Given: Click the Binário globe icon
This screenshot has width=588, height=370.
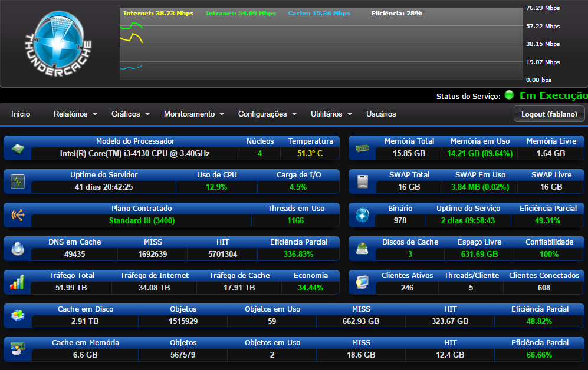Looking at the screenshot, I should pyautogui.click(x=363, y=215).
